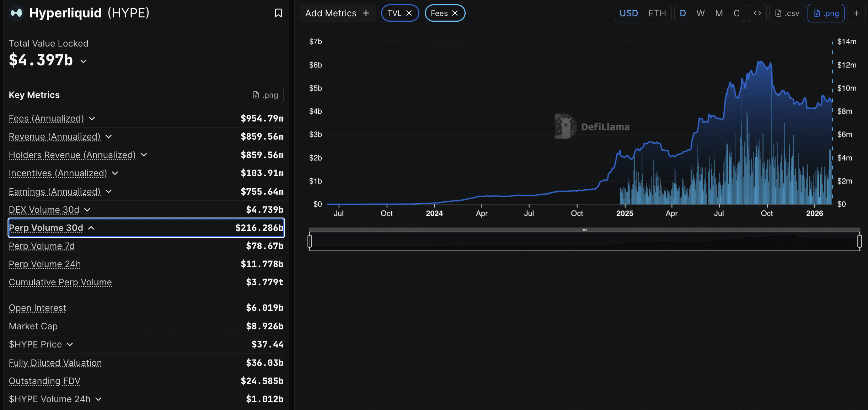Remove the Fees metric chip

455,13
